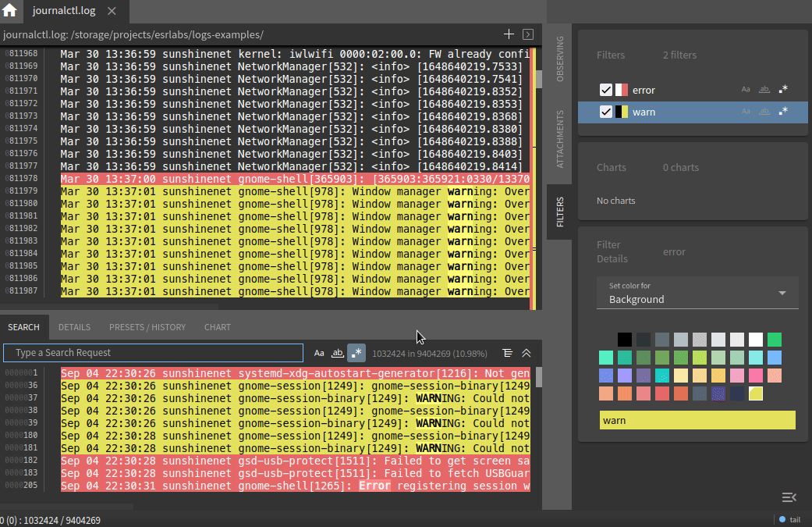This screenshot has height=527, width=812.
Task: Uncheck the warn filter checkbox
Action: coord(605,112)
